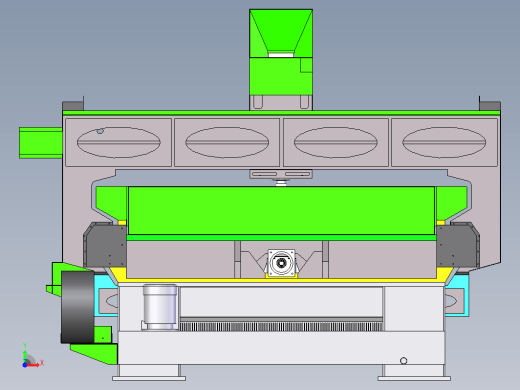This screenshot has height=390, width=520.
Task: Select the ventilation grille slots on base
Action: point(281,327)
